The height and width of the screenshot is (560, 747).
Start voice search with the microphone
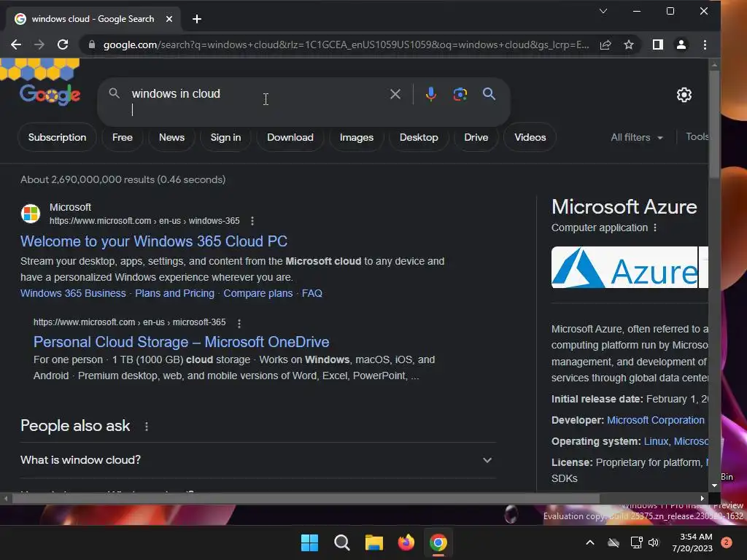pos(430,94)
